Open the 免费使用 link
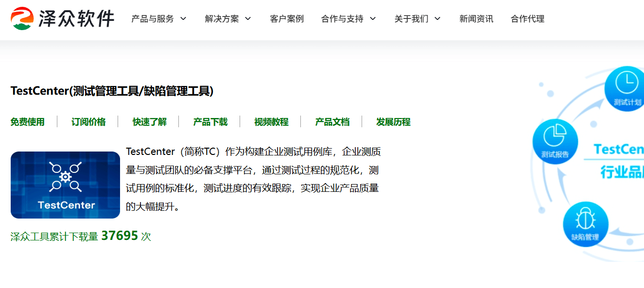The height and width of the screenshot is (288, 644). tap(28, 122)
